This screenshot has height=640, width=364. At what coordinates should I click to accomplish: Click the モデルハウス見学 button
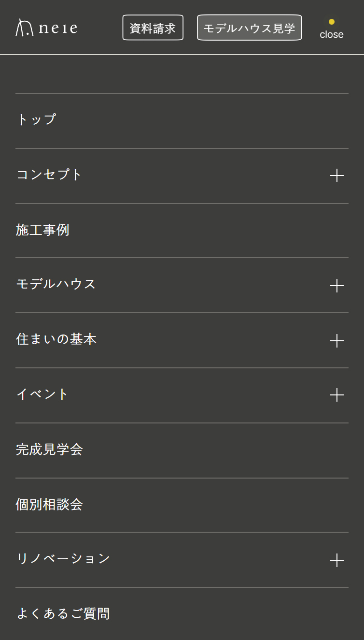click(249, 28)
